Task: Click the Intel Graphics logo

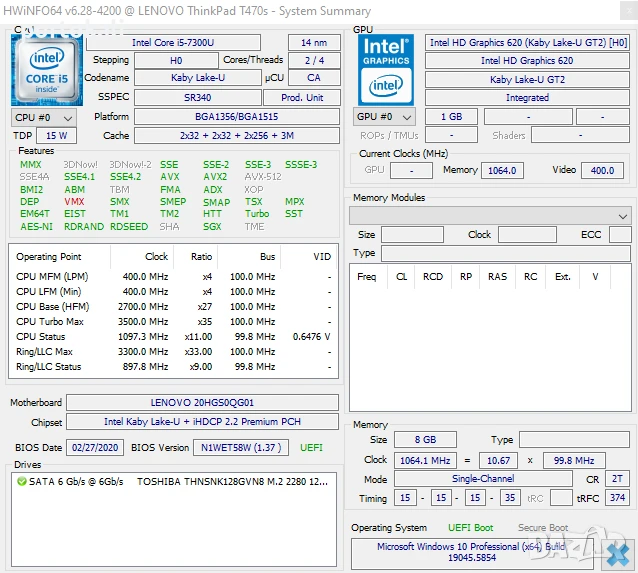Action: coord(386,67)
